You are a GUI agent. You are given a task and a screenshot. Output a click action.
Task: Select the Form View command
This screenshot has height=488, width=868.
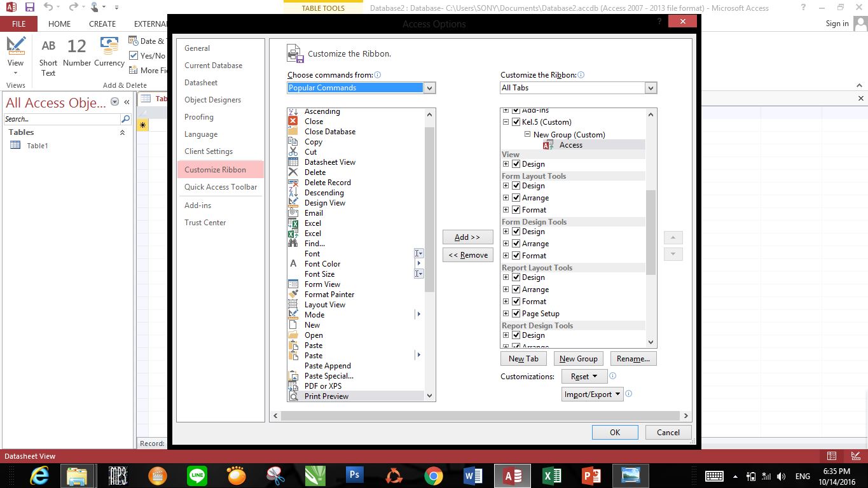coord(355,284)
